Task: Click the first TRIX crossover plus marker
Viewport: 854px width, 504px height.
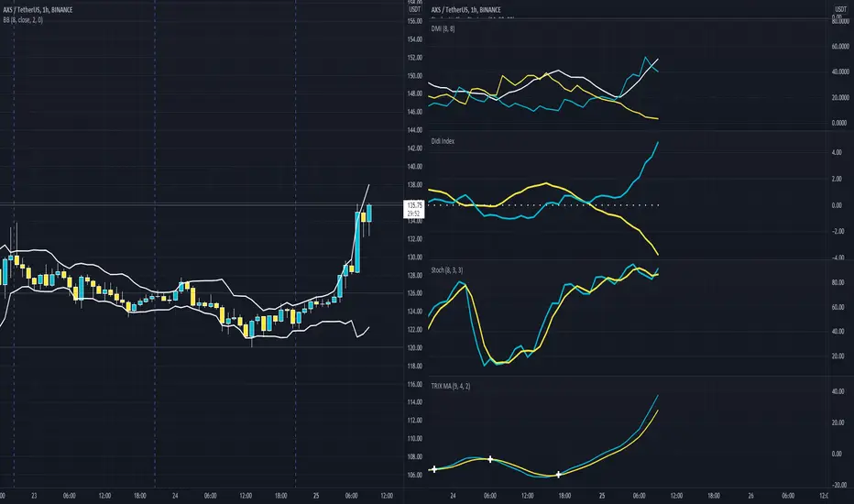Action: (x=434, y=469)
